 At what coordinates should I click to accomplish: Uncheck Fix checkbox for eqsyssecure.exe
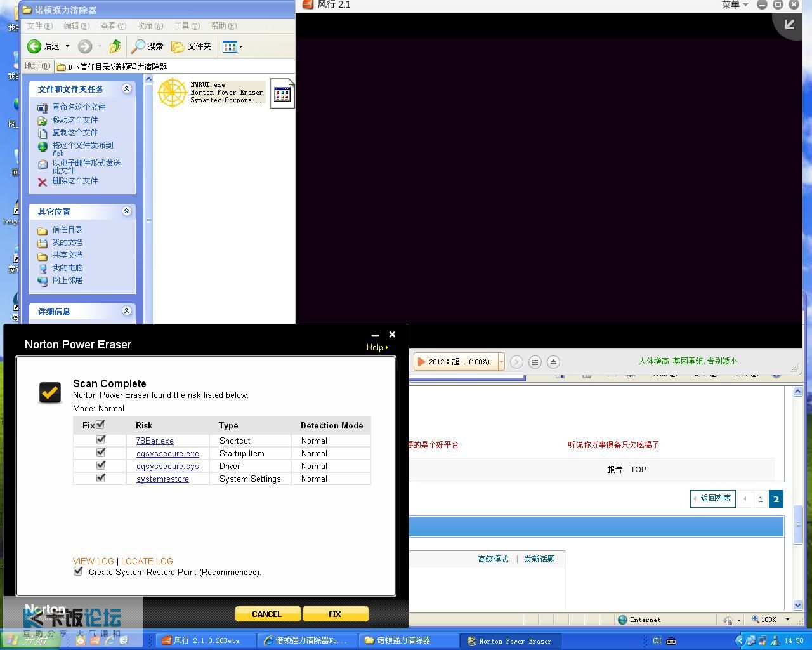coord(100,452)
